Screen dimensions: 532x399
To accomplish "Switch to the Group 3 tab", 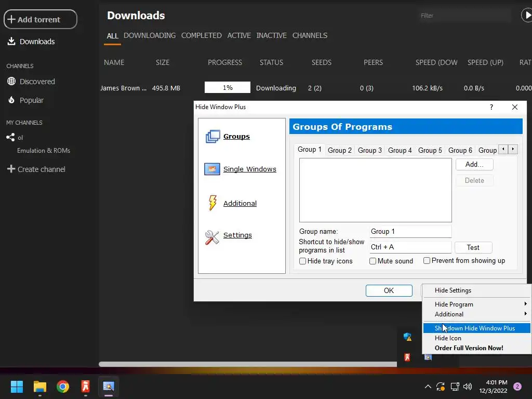I will point(370,150).
